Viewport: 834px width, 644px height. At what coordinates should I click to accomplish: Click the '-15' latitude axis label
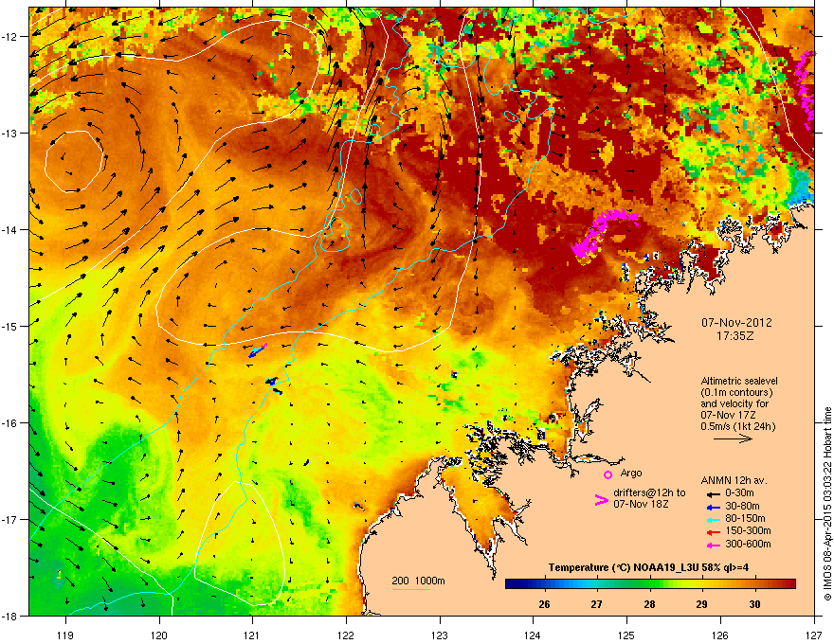(9, 326)
